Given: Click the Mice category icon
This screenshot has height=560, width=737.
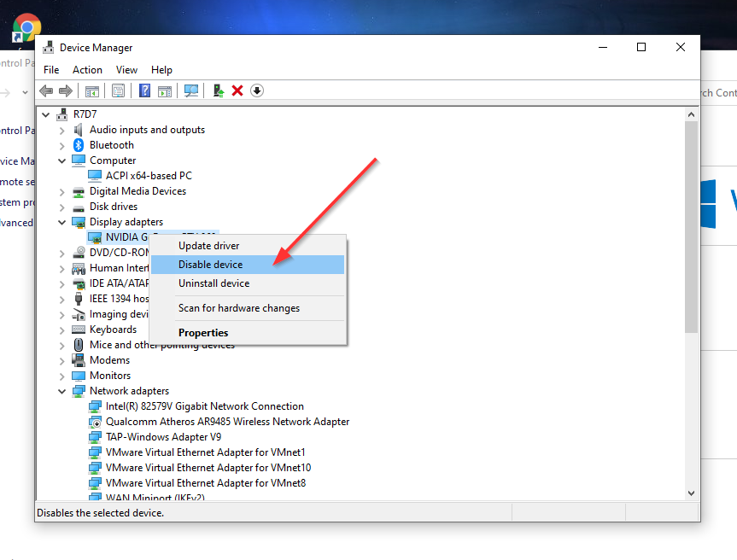Looking at the screenshot, I should (x=79, y=345).
